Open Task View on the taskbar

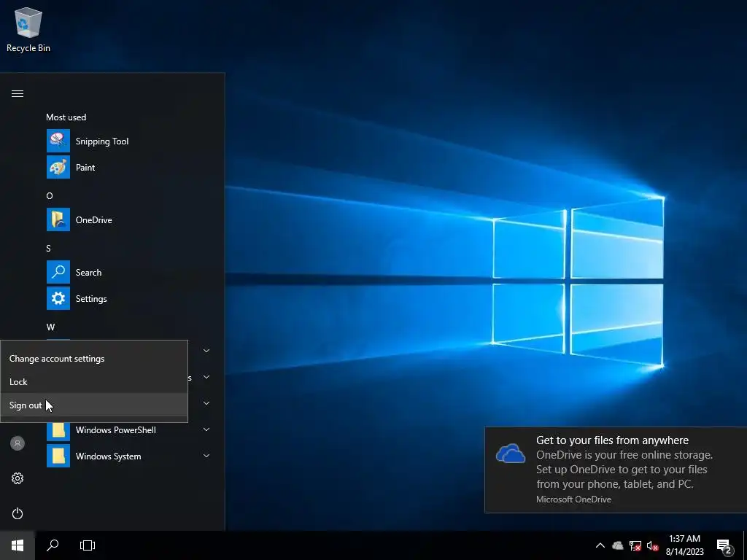coord(88,545)
